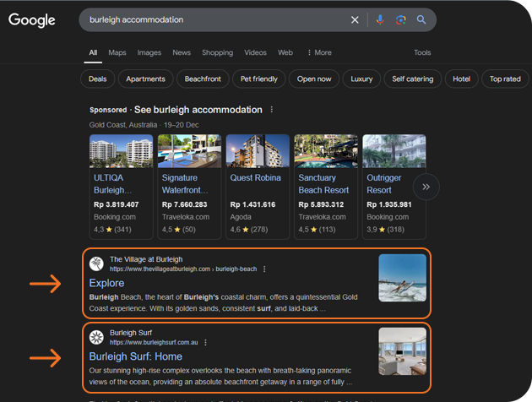Click price Rp 5.893.312
Screen dimensions: 532x402
tap(321, 204)
